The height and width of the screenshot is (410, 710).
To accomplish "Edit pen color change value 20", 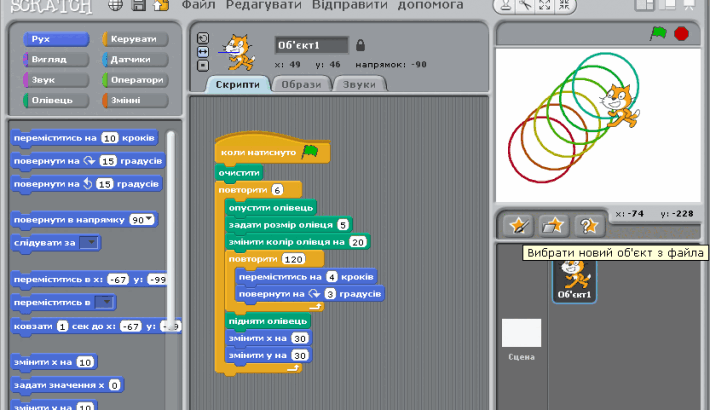I will point(358,242).
